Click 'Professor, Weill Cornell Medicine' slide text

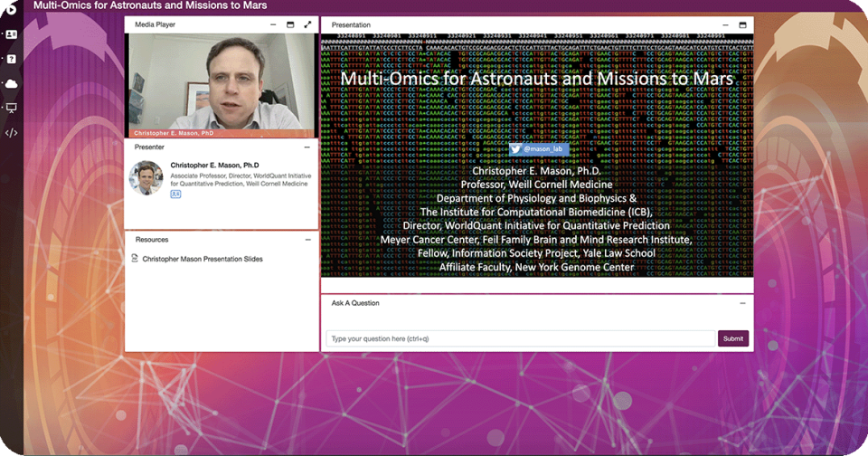pyautogui.click(x=536, y=185)
